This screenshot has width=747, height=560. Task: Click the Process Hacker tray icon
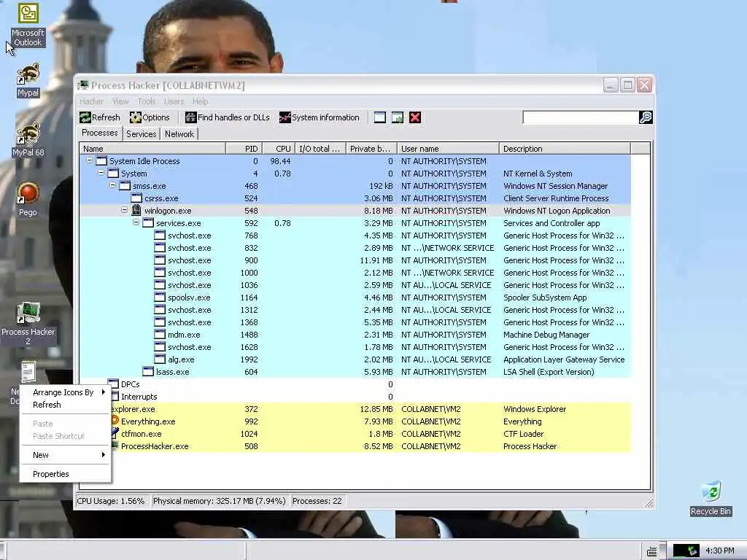pyautogui.click(x=686, y=551)
